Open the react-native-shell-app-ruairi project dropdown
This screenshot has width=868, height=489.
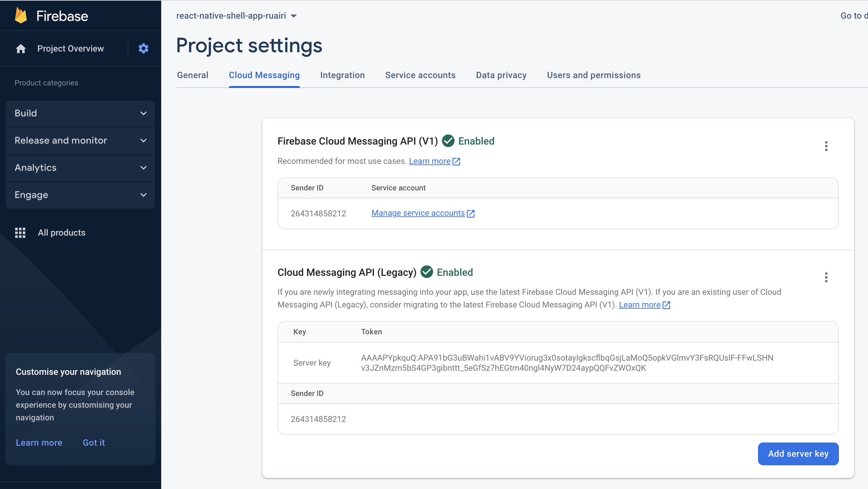(x=236, y=16)
